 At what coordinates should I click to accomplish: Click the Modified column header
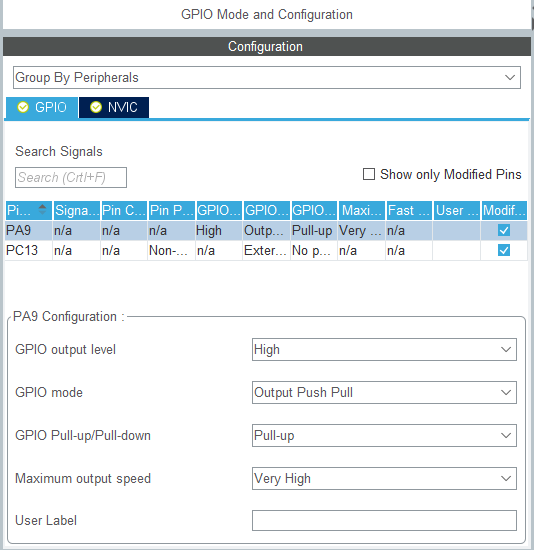504,210
